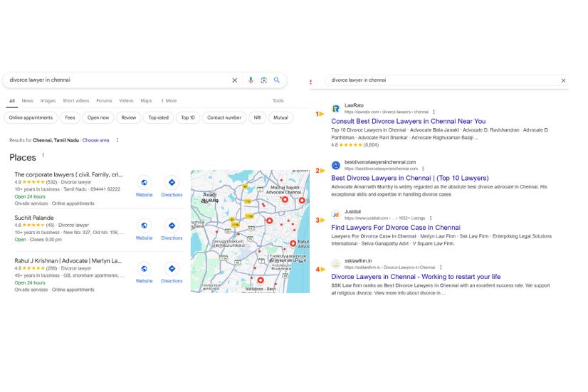Get Directions to Rahul J Krishnan
Viewport: 588px width, 392px height.
pos(172,269)
